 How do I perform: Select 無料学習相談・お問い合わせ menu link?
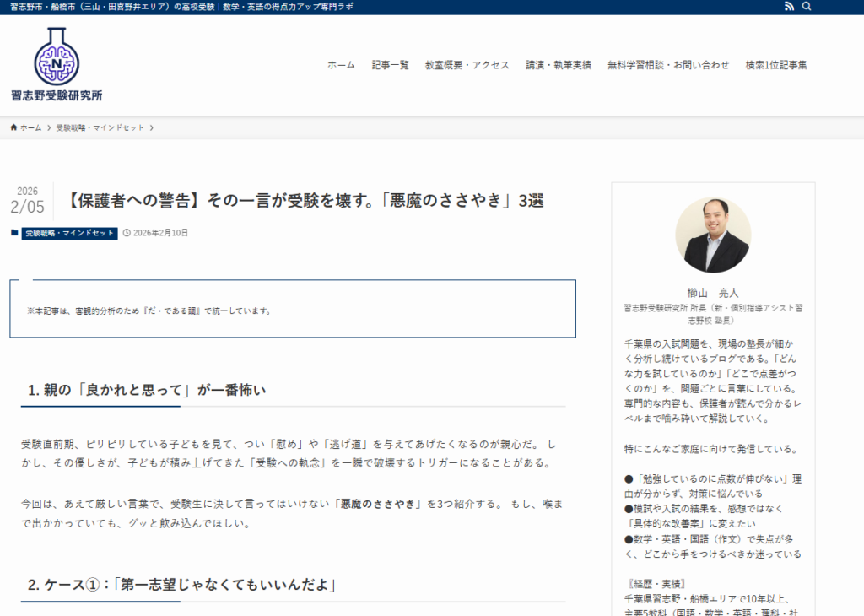click(668, 65)
